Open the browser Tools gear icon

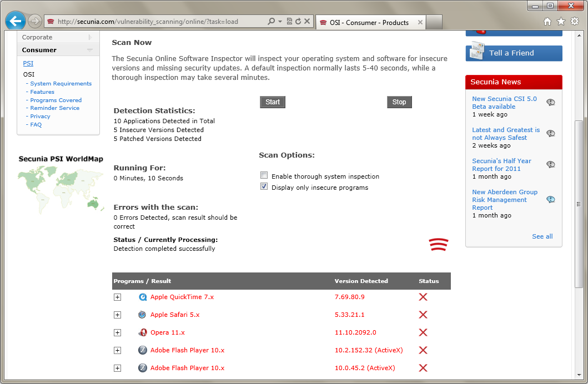pyautogui.click(x=575, y=22)
